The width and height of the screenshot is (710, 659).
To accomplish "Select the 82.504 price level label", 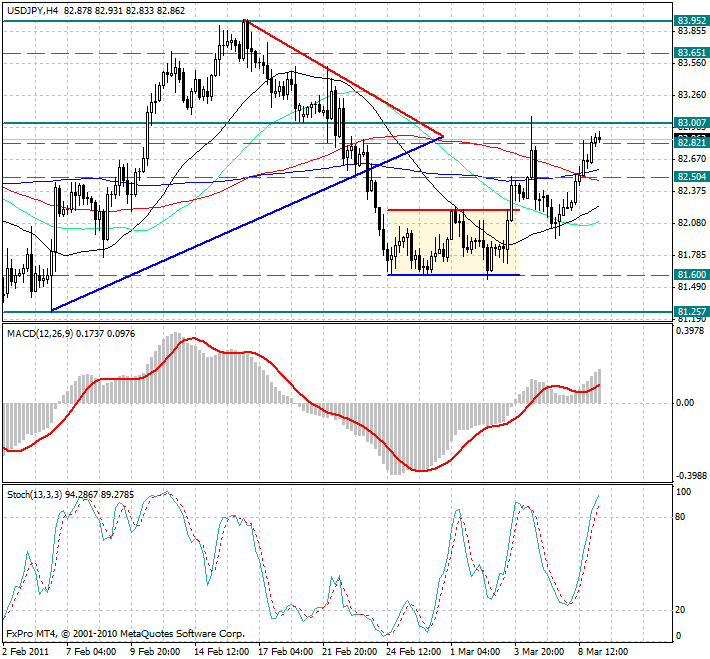I will (691, 177).
